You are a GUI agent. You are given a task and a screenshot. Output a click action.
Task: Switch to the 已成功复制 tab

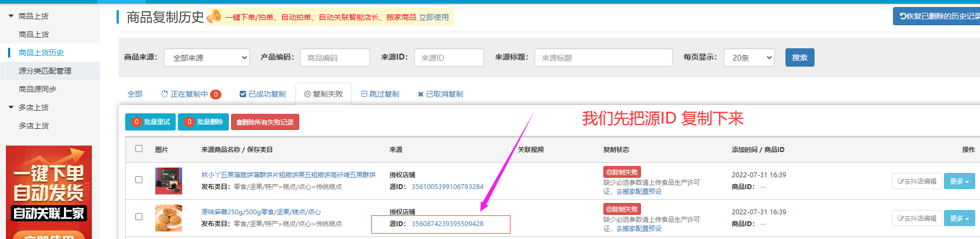click(263, 94)
